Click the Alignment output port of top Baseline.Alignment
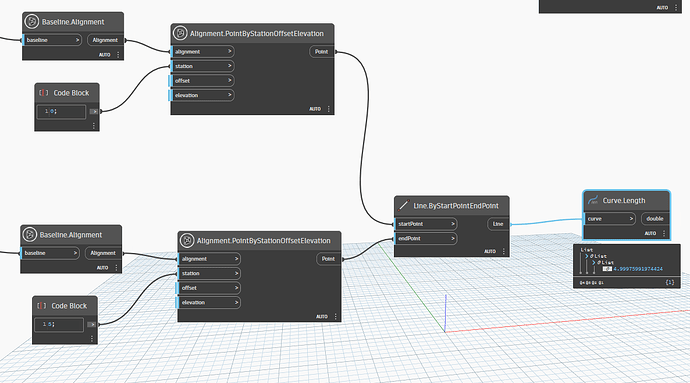 [x=105, y=40]
